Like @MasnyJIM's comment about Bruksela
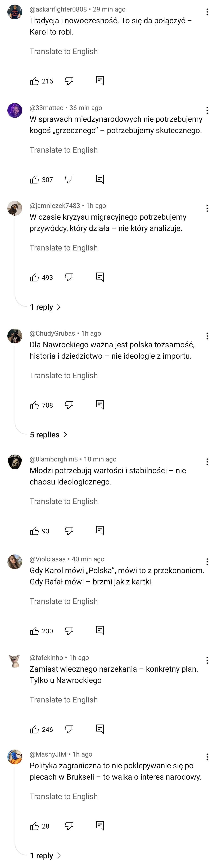This screenshot has width=222, height=868. (x=34, y=826)
